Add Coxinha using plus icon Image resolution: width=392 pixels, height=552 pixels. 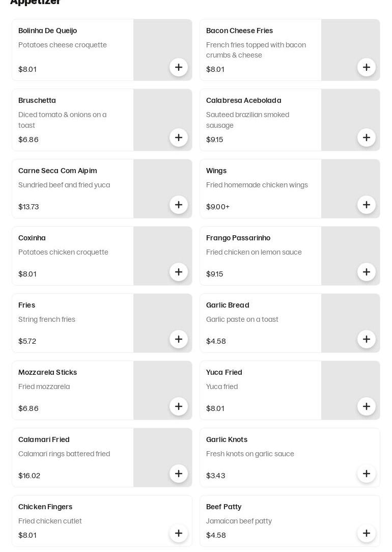click(178, 272)
